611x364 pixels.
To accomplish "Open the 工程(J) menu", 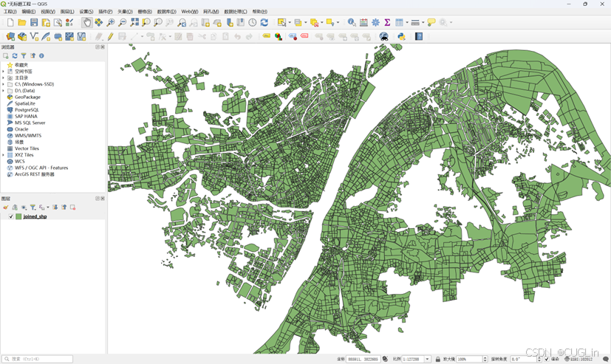I will coord(10,12).
